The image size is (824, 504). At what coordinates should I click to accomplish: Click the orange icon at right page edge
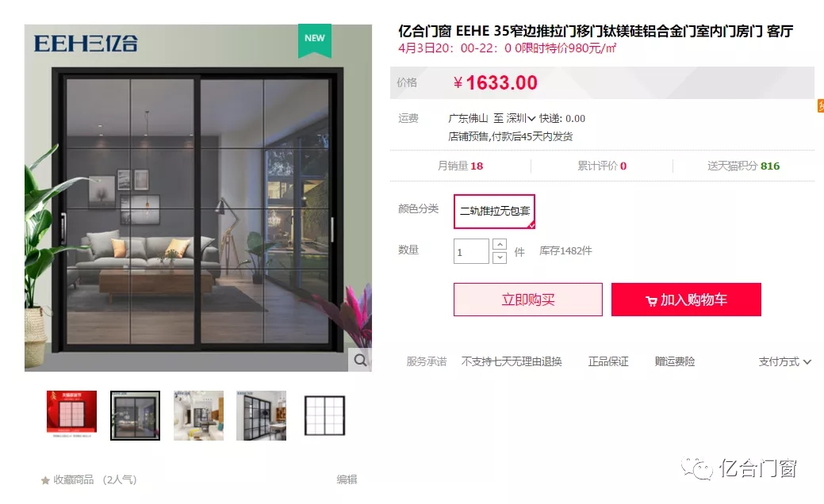(820, 105)
